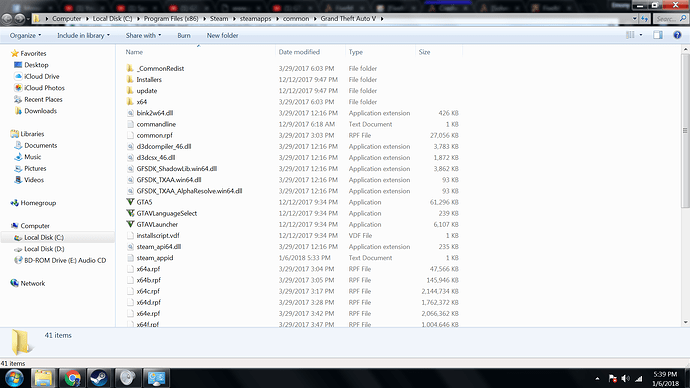Open the change view options arrow
The image size is (690, 388).
coord(641,35)
